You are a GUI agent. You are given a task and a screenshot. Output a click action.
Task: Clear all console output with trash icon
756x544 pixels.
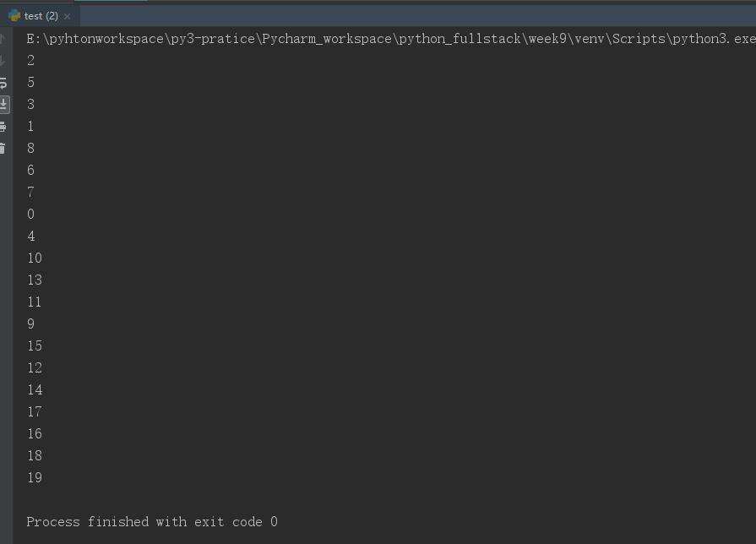tap(3, 149)
